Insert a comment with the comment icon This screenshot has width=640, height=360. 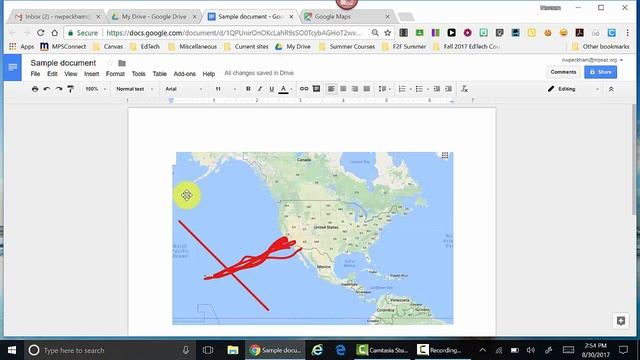tap(316, 89)
